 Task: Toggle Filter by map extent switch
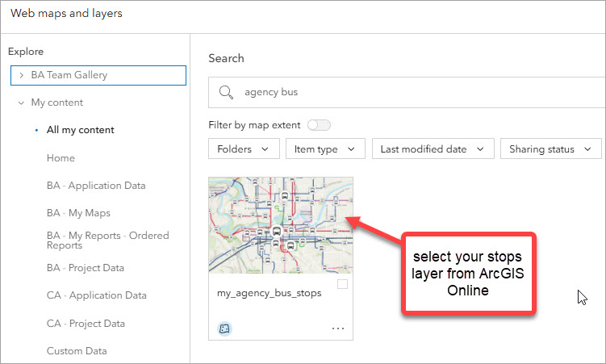[x=319, y=125]
